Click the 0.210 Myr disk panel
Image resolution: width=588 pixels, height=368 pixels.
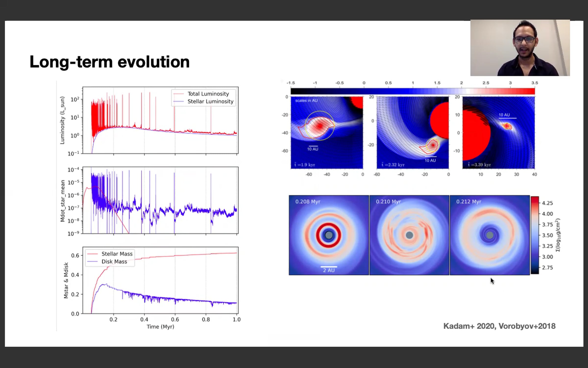[x=409, y=235]
